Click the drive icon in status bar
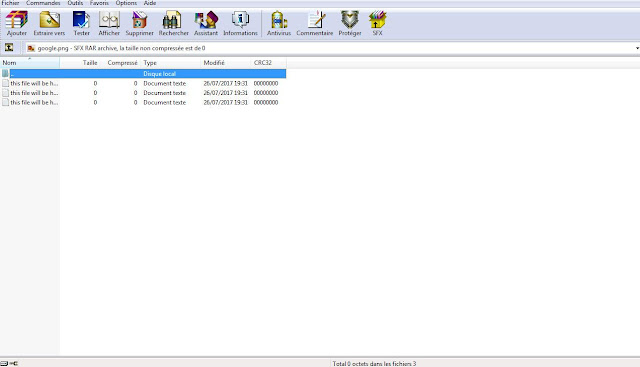640x367 pixels. click(4, 363)
